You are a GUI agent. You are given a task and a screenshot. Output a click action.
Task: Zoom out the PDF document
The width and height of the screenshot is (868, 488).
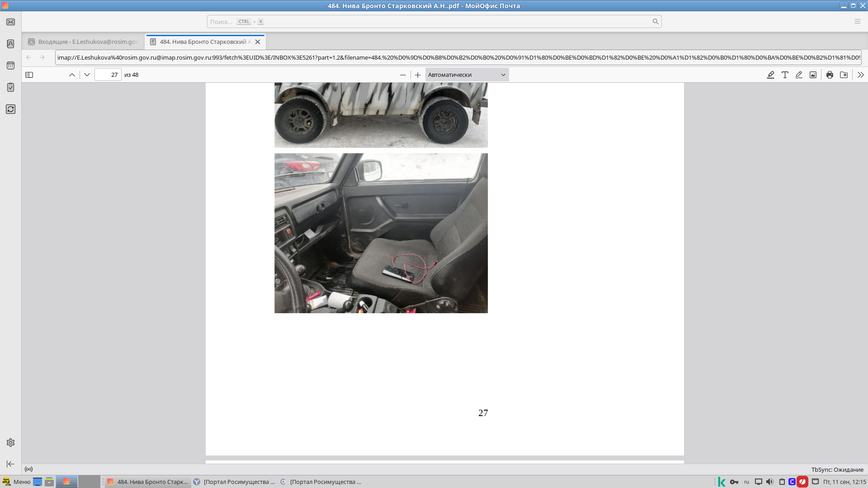(403, 75)
